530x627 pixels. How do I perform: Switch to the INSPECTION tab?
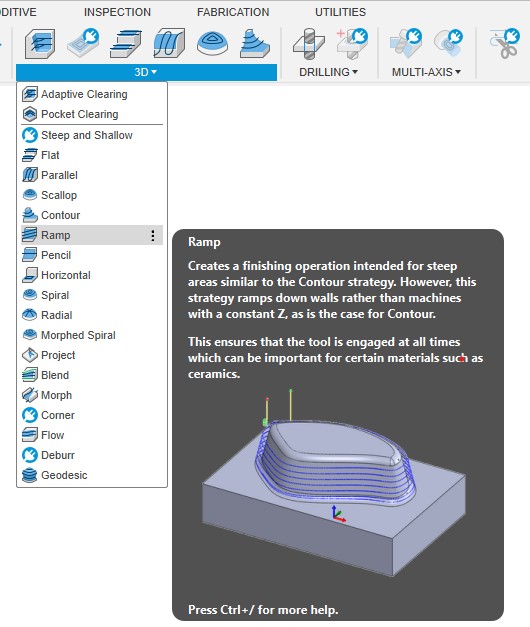(117, 12)
